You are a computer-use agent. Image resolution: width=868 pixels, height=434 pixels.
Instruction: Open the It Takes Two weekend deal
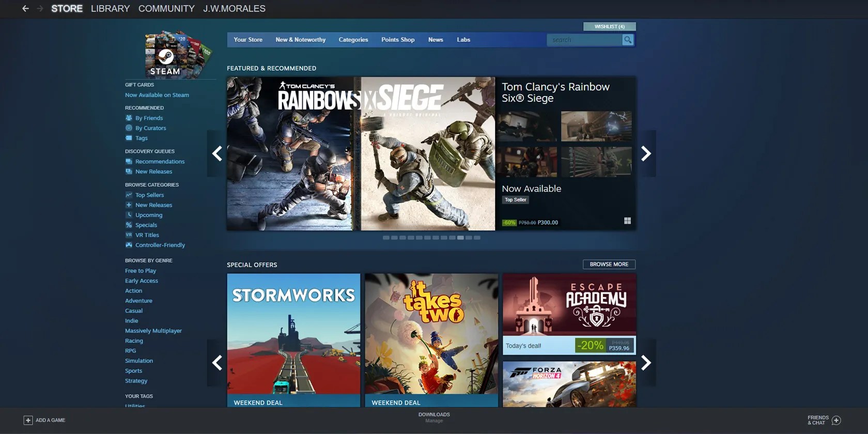click(x=431, y=340)
